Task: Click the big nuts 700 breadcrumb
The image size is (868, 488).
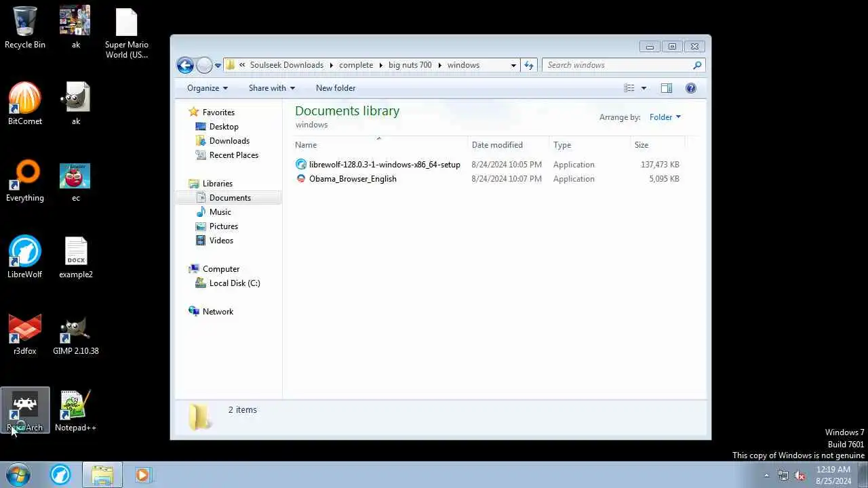Action: tap(410, 65)
